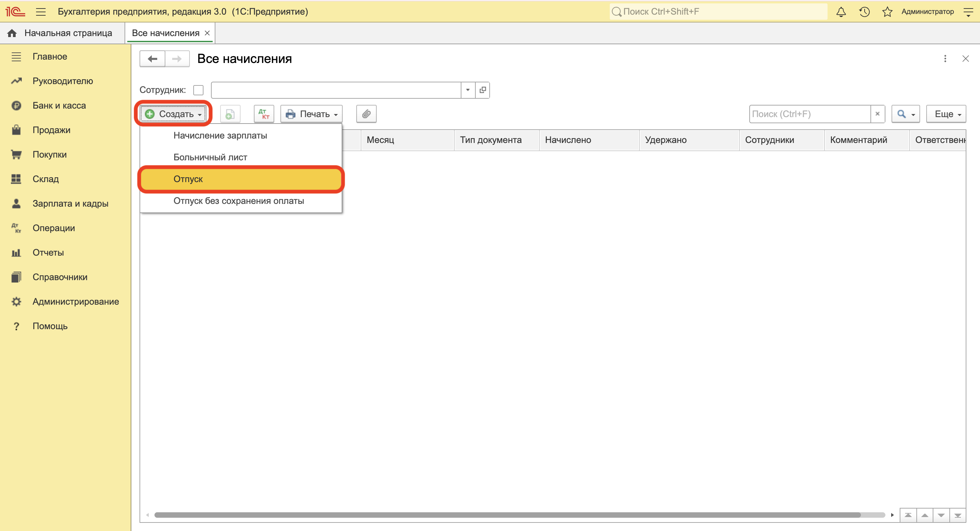The image size is (980, 531).
Task: Sort by the Сотрудники column header
Action: pyautogui.click(x=781, y=140)
